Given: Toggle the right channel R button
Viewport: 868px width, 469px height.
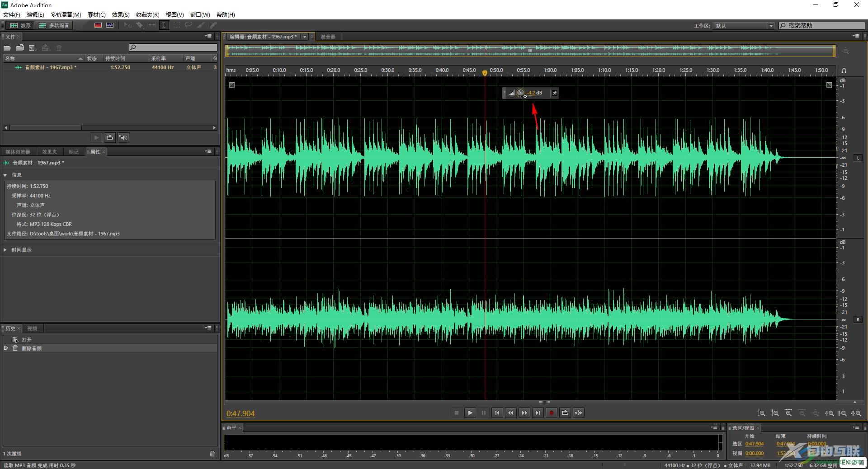Looking at the screenshot, I should [858, 319].
